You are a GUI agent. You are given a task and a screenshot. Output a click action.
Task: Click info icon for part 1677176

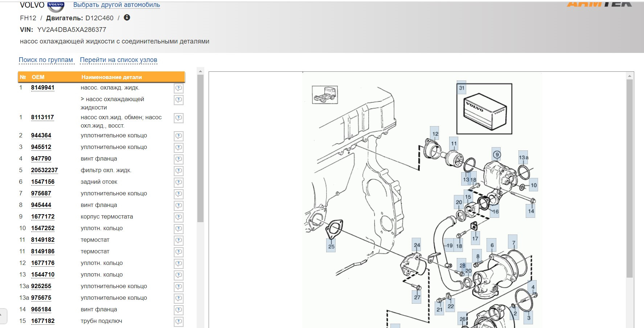[179, 264]
